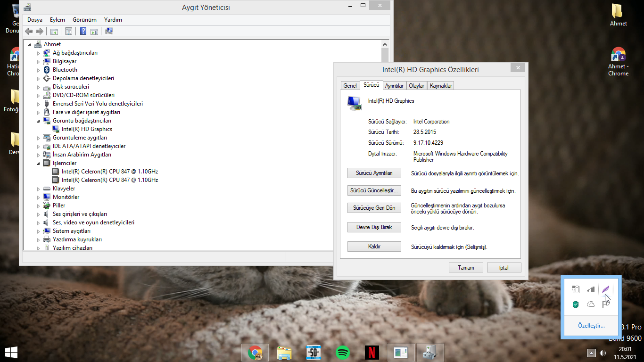Click the Action Center flag tray icon
Screen dimensions: 644x362
coord(606,304)
